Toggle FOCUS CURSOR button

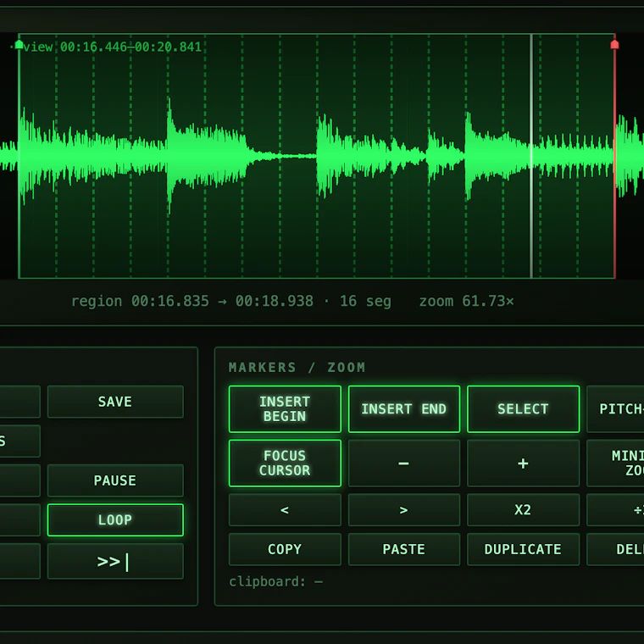(285, 464)
